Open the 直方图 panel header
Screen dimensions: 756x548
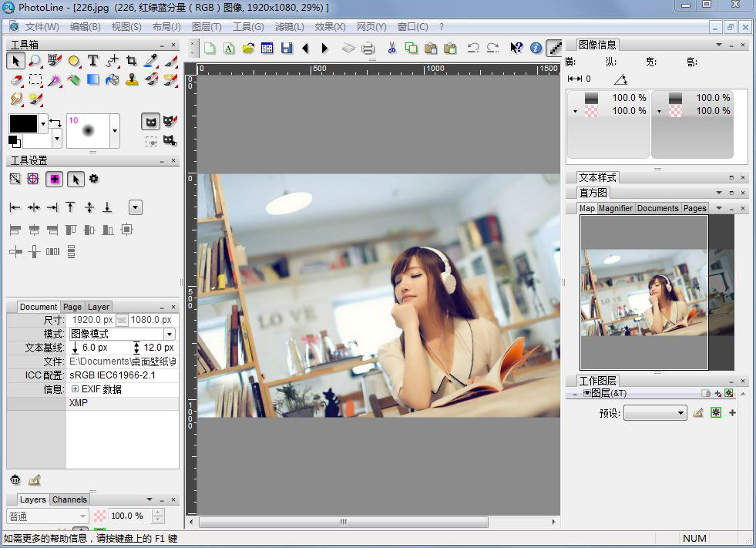coord(593,193)
